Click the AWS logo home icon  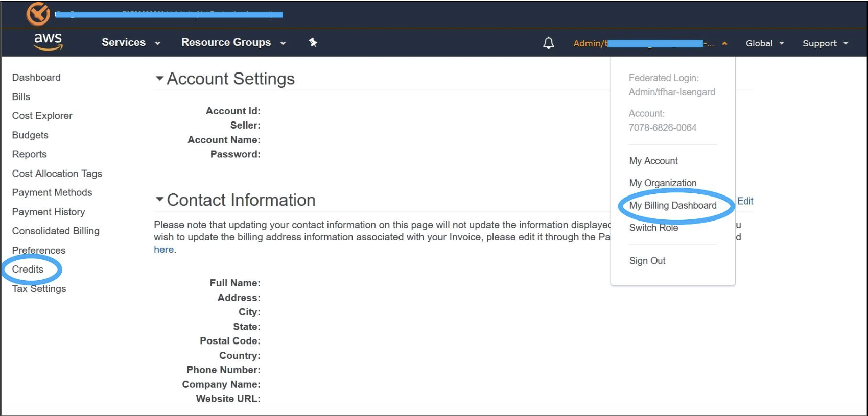point(48,42)
